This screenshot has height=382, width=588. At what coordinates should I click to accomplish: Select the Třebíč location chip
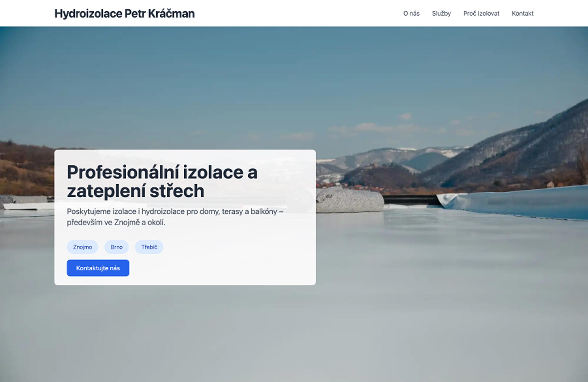point(149,247)
